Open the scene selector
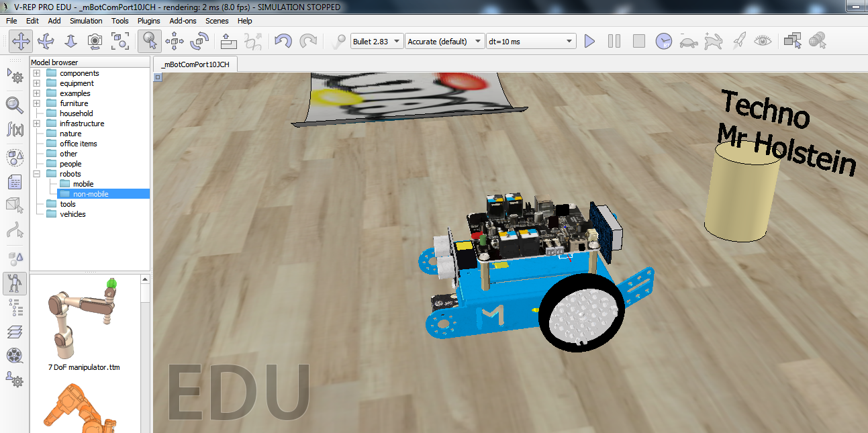 click(818, 41)
